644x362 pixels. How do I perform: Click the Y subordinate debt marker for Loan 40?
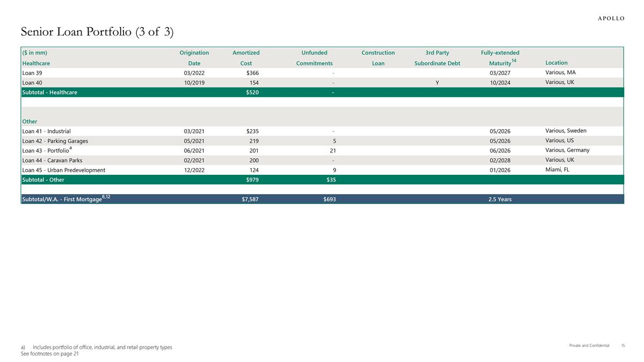coord(437,83)
